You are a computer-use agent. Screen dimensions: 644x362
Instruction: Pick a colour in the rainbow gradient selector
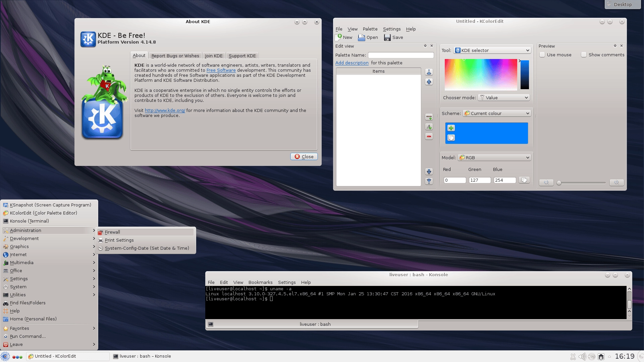(x=481, y=75)
